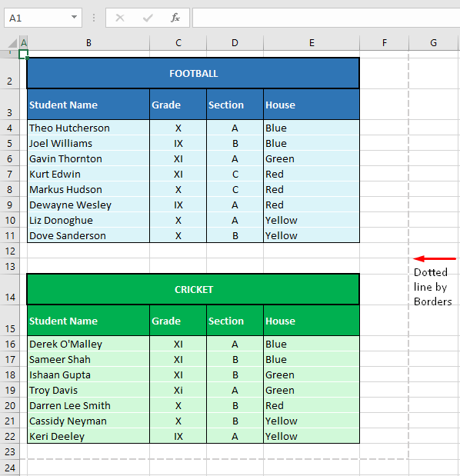Select the cell Liz Donoghue
The width and height of the screenshot is (460, 476).
[x=88, y=220]
